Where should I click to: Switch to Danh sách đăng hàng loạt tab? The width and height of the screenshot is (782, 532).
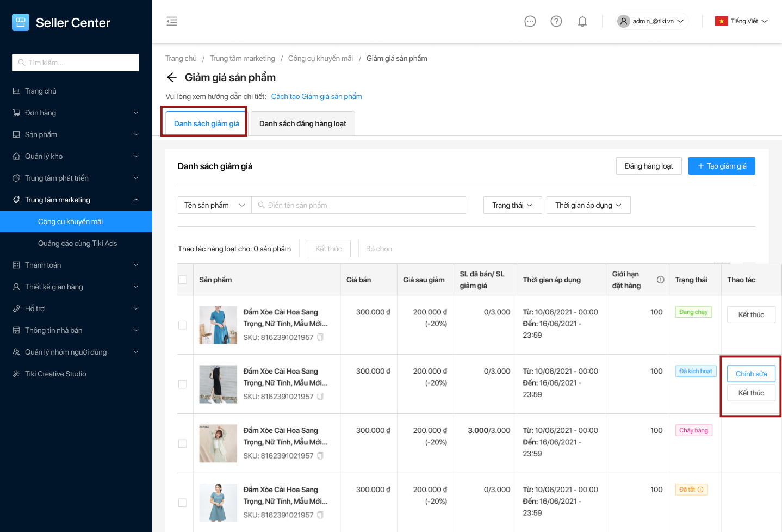coord(302,123)
